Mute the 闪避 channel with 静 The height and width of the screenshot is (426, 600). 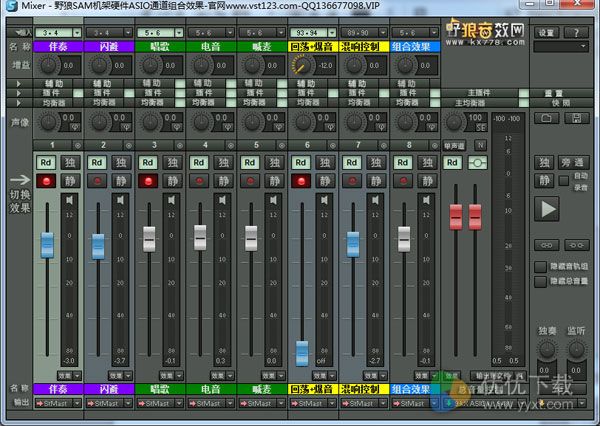pos(121,181)
